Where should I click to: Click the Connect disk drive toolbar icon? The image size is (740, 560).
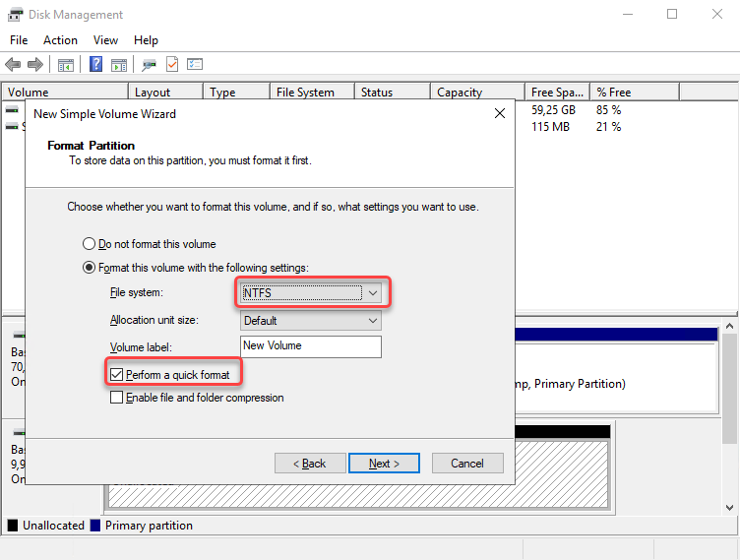pos(149,65)
